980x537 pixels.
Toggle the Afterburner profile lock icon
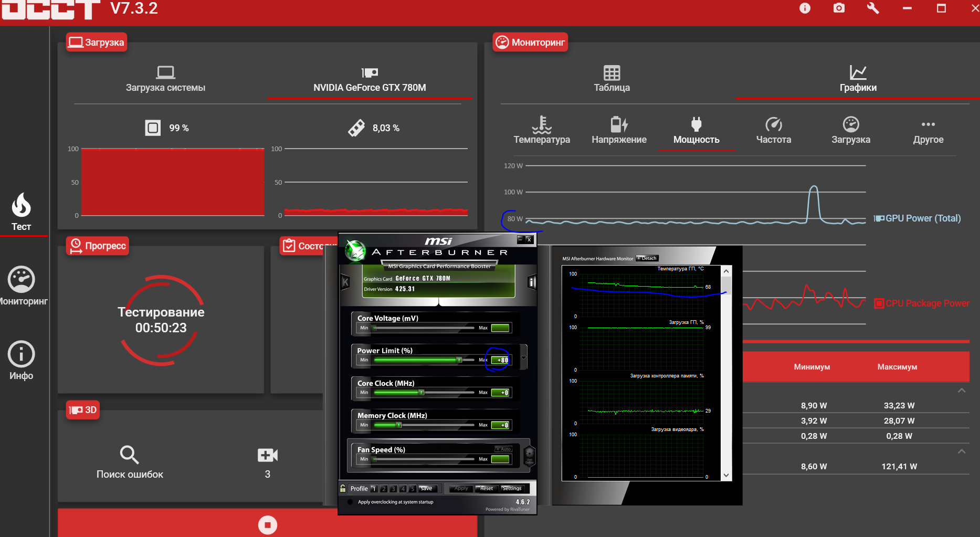(343, 488)
